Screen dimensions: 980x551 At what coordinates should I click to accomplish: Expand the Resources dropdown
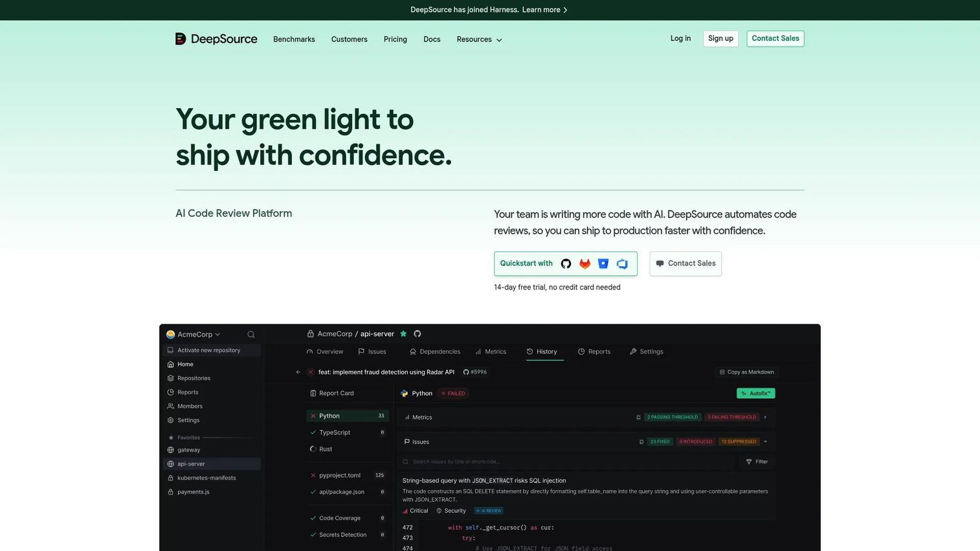pyautogui.click(x=479, y=39)
